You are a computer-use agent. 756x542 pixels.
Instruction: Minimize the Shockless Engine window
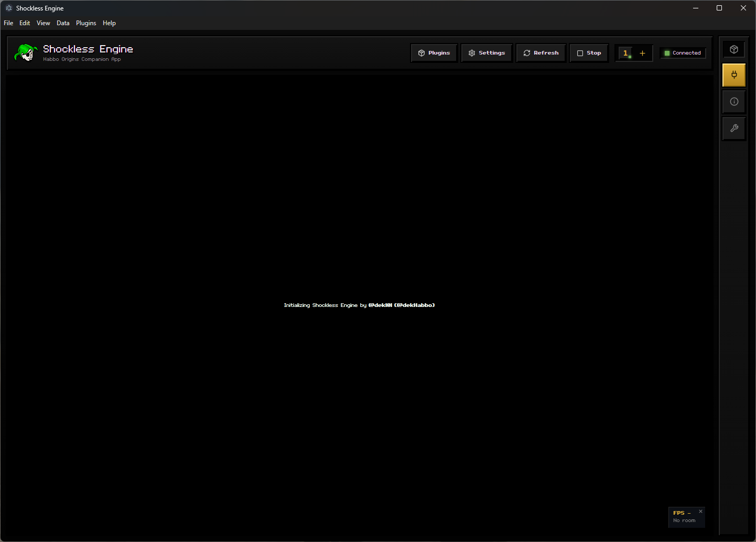coord(696,8)
